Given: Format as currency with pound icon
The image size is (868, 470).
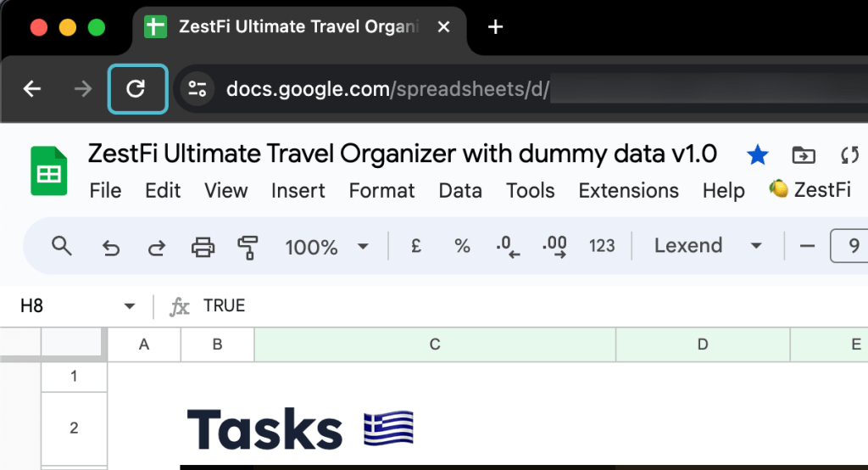Looking at the screenshot, I should [x=416, y=246].
